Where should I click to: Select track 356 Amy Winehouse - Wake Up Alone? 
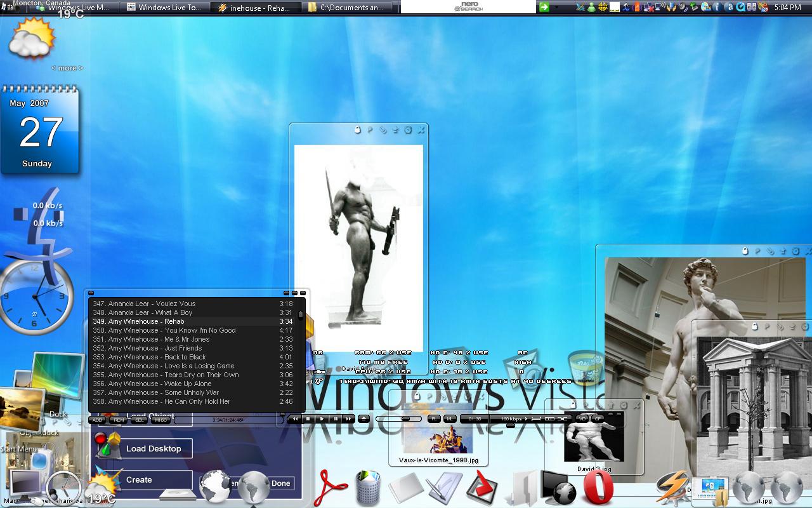click(193, 384)
